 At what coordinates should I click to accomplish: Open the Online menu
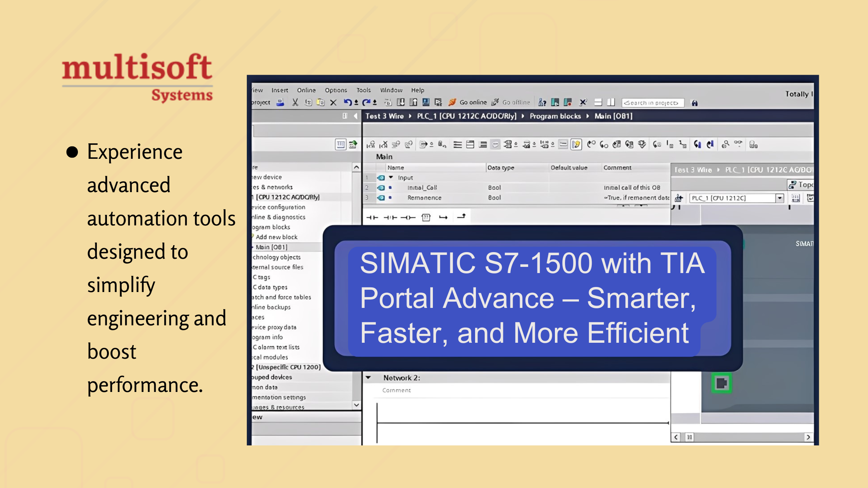click(x=306, y=90)
